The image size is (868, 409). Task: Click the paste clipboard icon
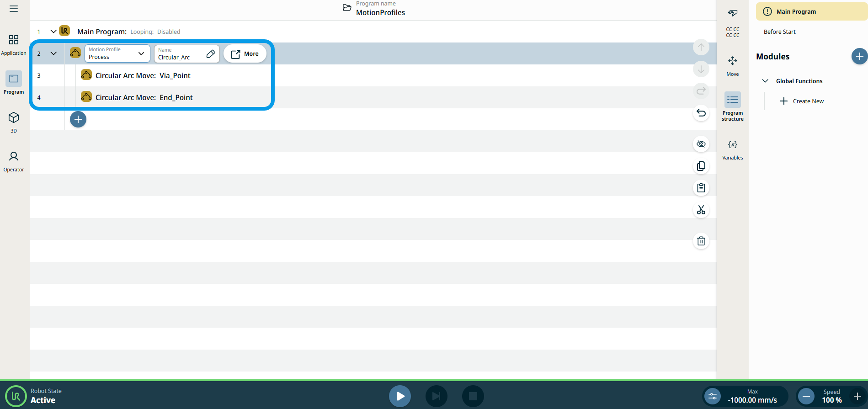point(701,188)
